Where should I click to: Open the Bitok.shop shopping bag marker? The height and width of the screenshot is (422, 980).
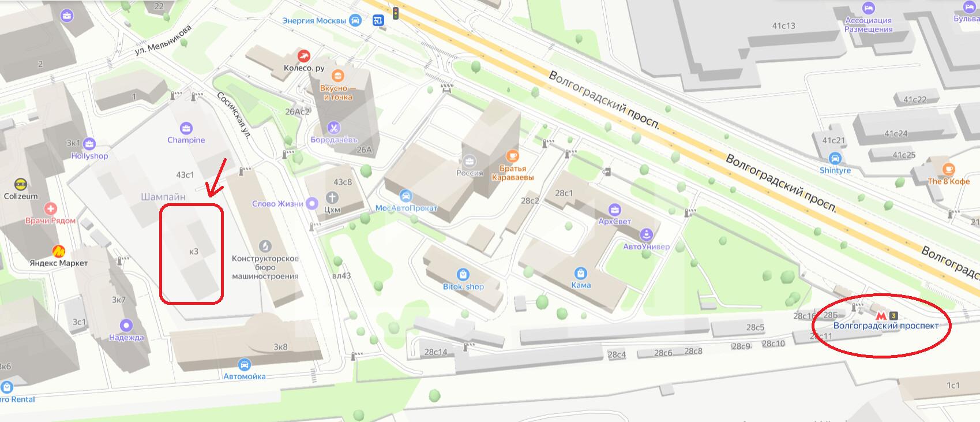coord(463,274)
